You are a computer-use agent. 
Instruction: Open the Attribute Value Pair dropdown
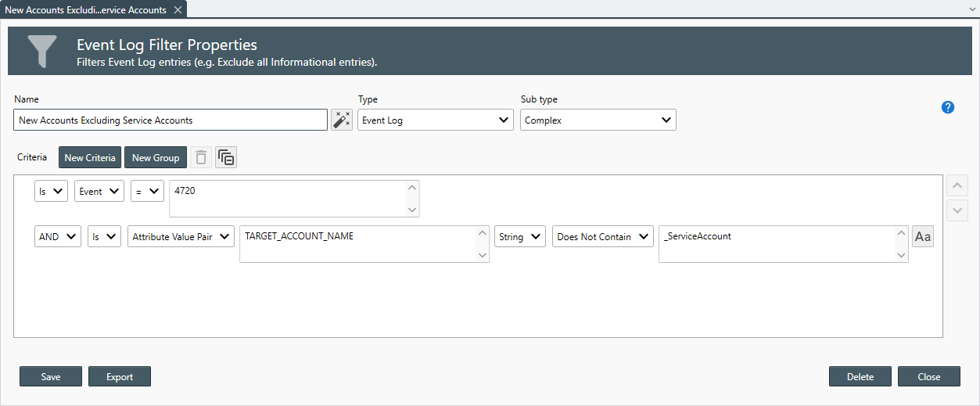[x=181, y=237]
